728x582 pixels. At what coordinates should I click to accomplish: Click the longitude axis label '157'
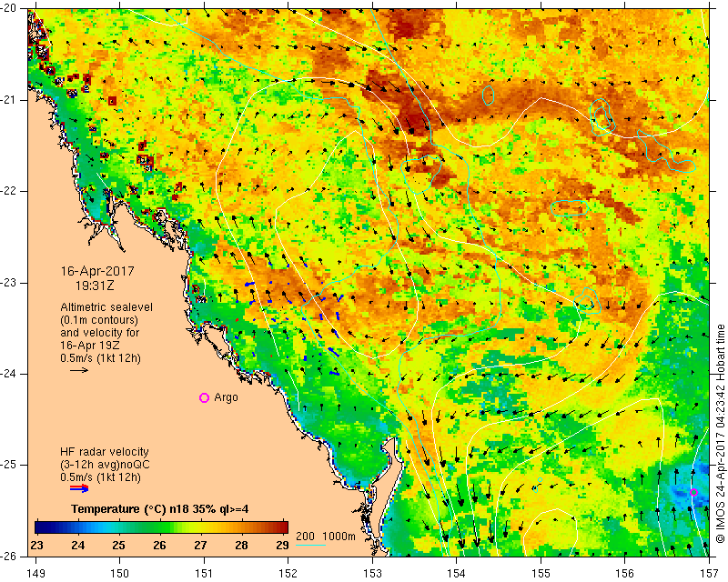[709, 574]
